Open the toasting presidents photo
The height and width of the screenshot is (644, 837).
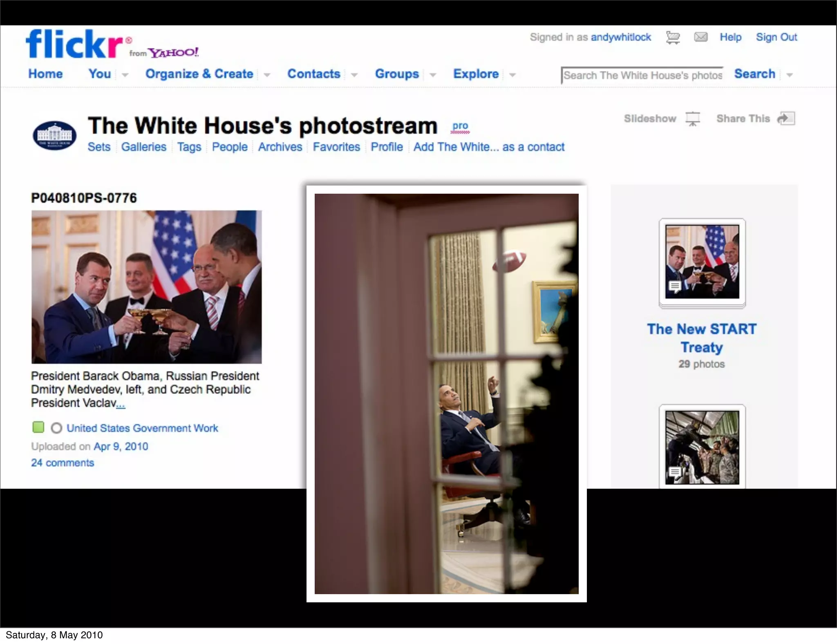tap(146, 287)
